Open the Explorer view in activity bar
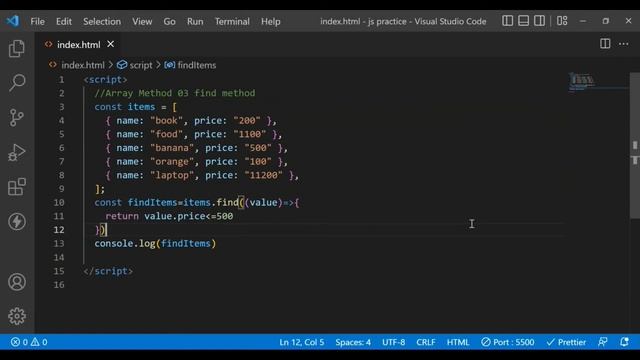640x360 pixels. 17,49
